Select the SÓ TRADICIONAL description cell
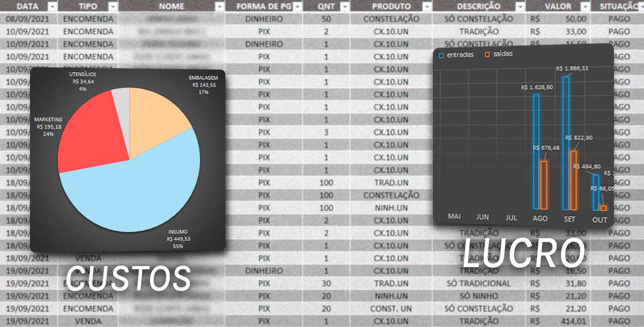Image resolution: width=644 pixels, height=327 pixels. coord(478,283)
